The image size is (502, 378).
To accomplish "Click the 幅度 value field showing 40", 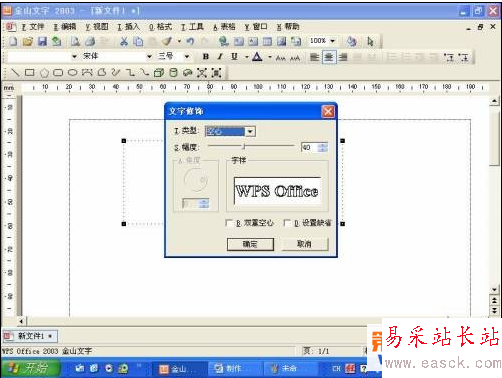I will tap(309, 147).
